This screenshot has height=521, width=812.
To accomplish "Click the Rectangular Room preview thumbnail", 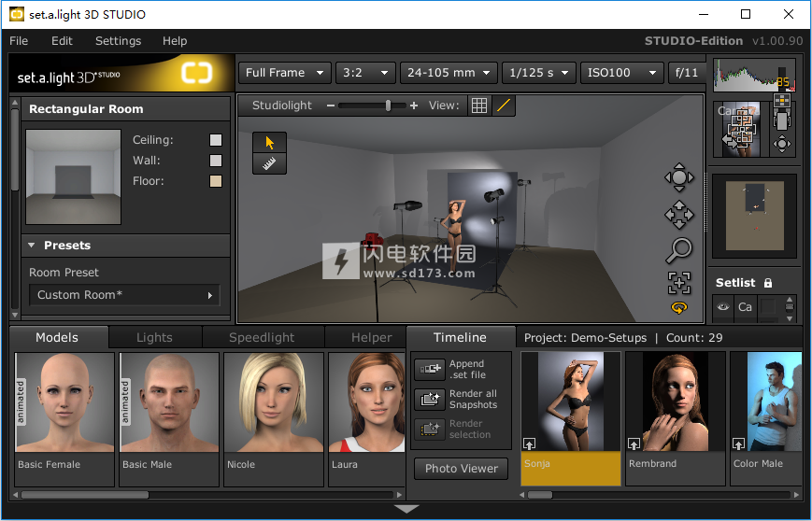I will pos(74,177).
